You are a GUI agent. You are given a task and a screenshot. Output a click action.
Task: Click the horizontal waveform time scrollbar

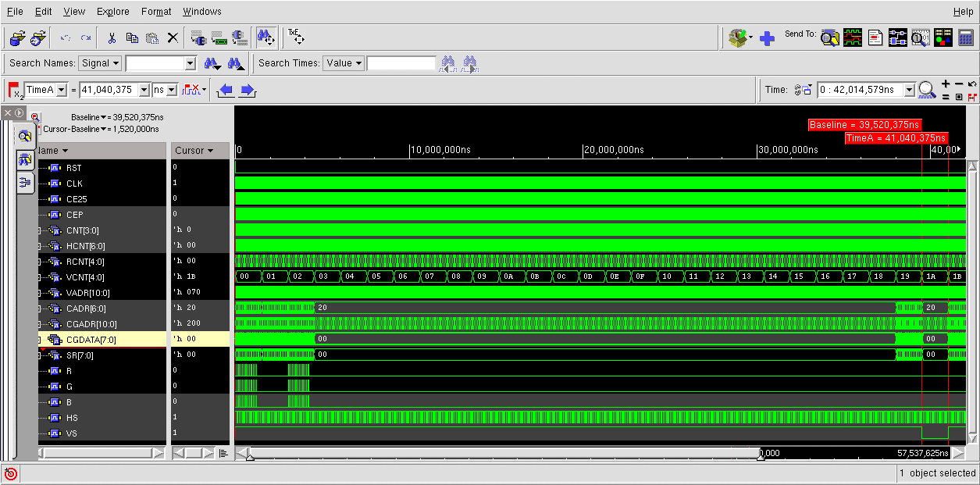[504, 453]
